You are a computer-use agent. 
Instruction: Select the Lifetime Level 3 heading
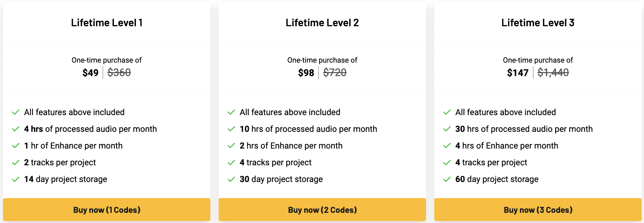(538, 23)
